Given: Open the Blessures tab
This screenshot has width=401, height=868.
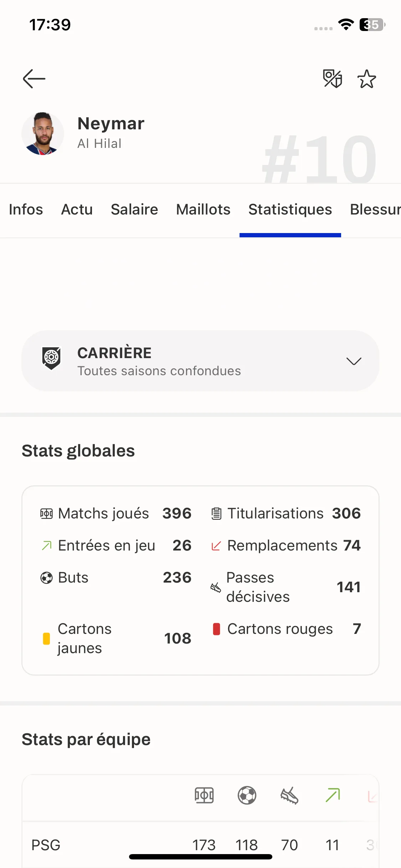Looking at the screenshot, I should coord(375,210).
